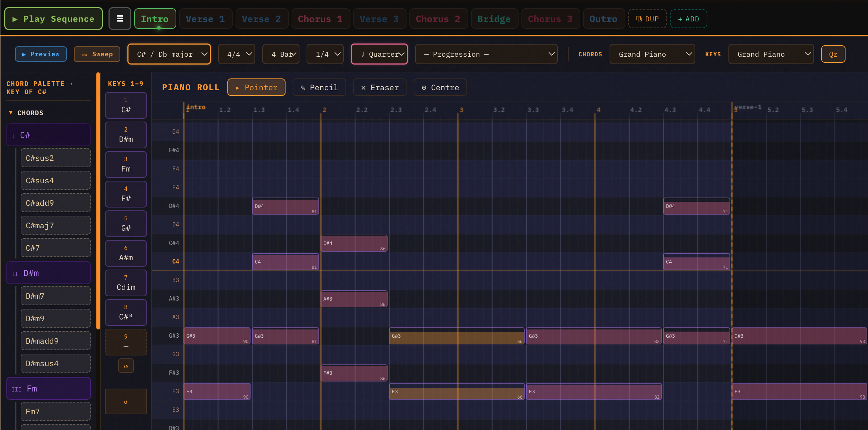
Task: Click key slot 6 A#m
Action: pyautogui.click(x=126, y=253)
